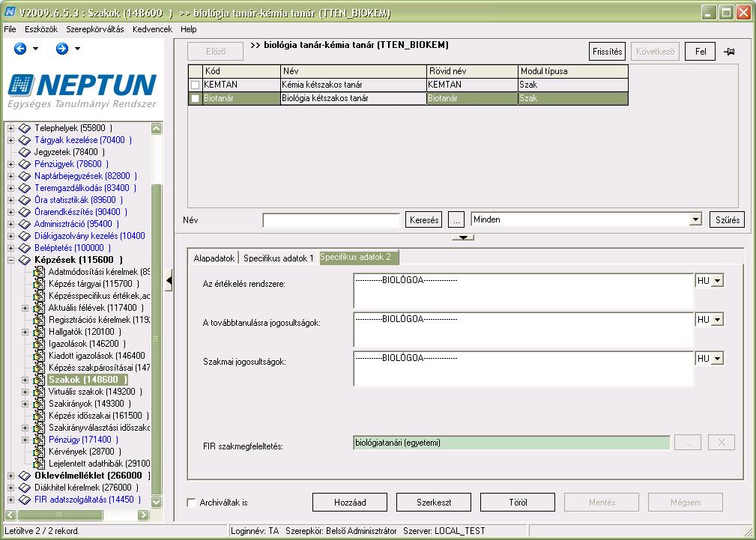Viewport: 756px width, 540px height.
Task: Click the Jegyzetek folder icon
Action: 25,152
